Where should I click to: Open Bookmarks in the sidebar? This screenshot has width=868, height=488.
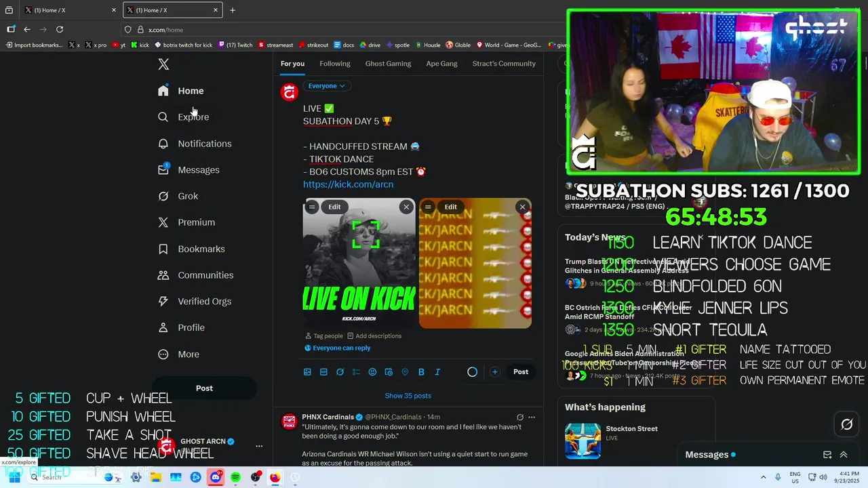click(x=191, y=249)
